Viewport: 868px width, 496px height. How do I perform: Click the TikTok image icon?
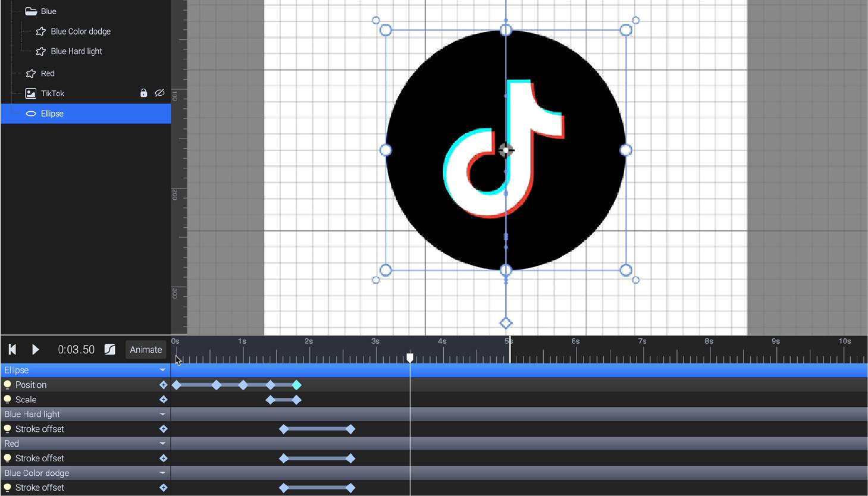31,93
